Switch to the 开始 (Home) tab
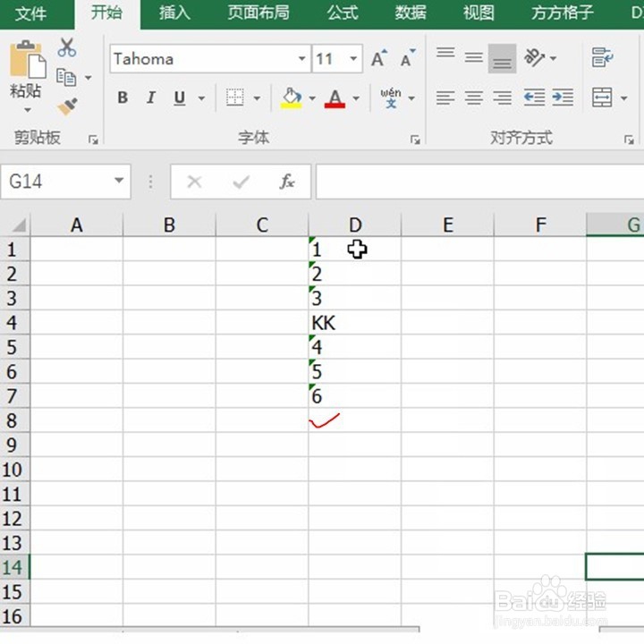Viewport: 644px width, 644px height. [107, 13]
